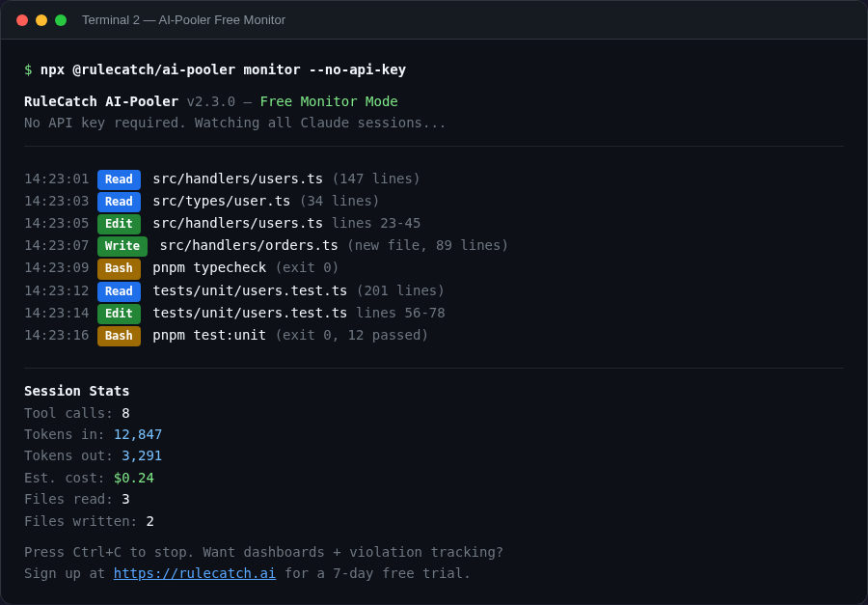Viewport: 868px width, 605px height.
Task: Click the src/handlers/users.ts filename entry
Action: tap(237, 179)
